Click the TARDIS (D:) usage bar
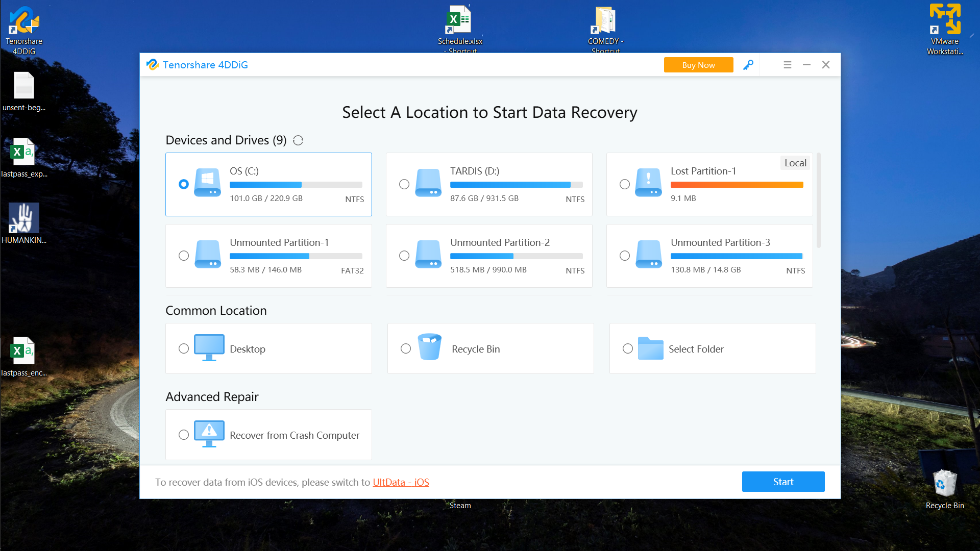Image resolution: width=980 pixels, height=551 pixels. click(516, 185)
